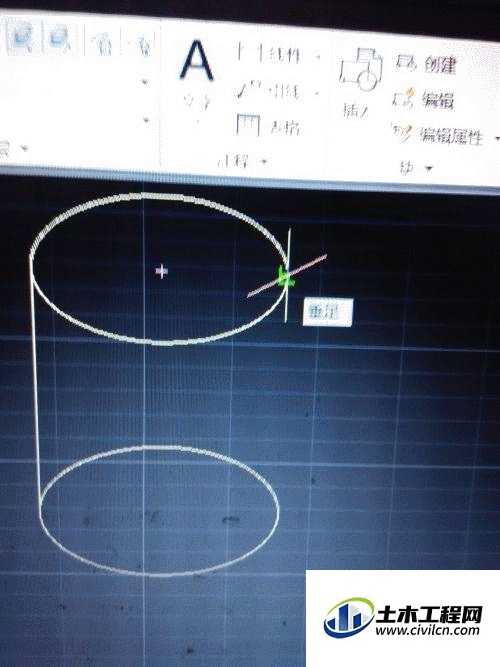Expand the arrow beside 引线 leader
This screenshot has width=500, height=667.
point(317,92)
